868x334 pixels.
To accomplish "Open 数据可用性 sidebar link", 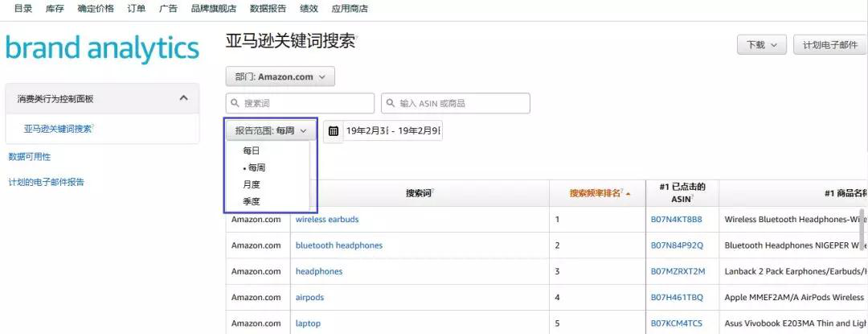I will pos(29,157).
